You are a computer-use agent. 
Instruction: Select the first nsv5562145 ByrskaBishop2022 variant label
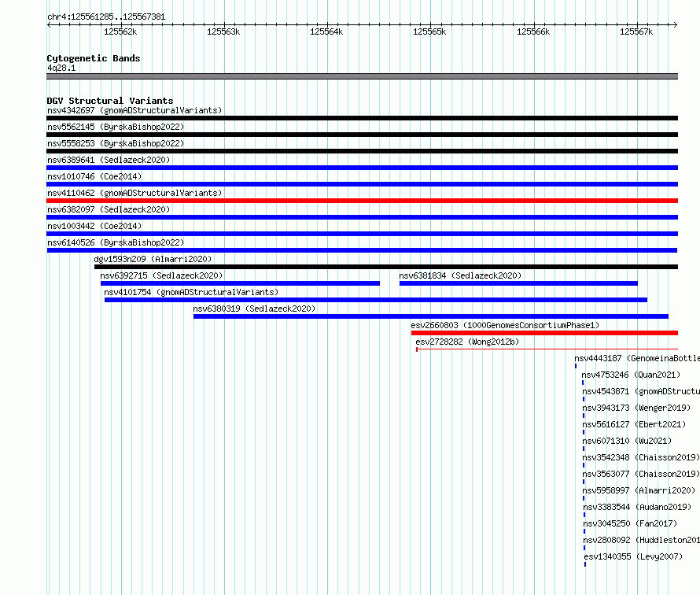point(116,127)
